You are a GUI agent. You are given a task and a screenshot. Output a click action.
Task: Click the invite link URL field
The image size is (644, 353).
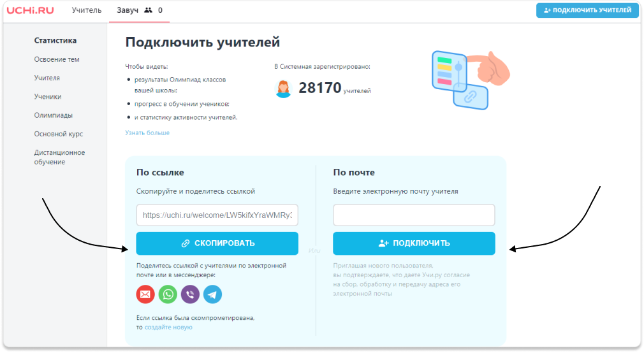coord(217,215)
